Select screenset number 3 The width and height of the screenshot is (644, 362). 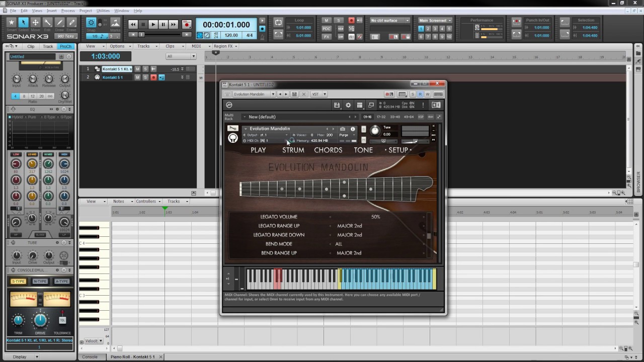[x=435, y=29]
